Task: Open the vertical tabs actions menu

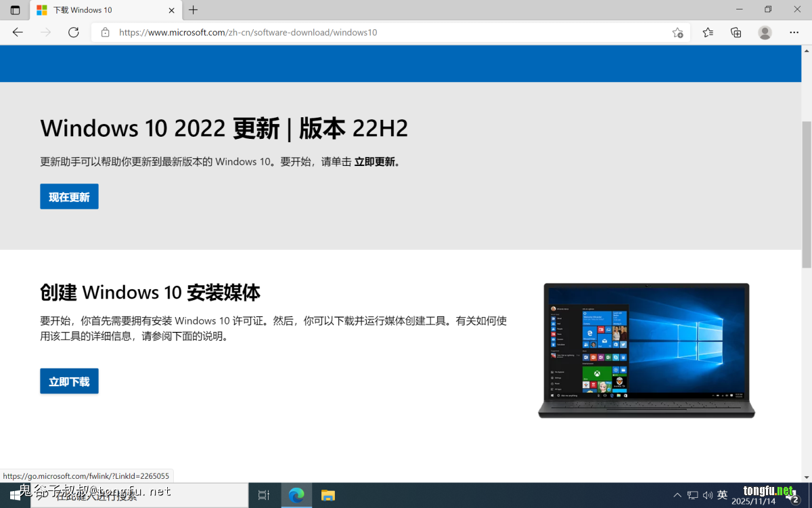Action: (x=15, y=10)
